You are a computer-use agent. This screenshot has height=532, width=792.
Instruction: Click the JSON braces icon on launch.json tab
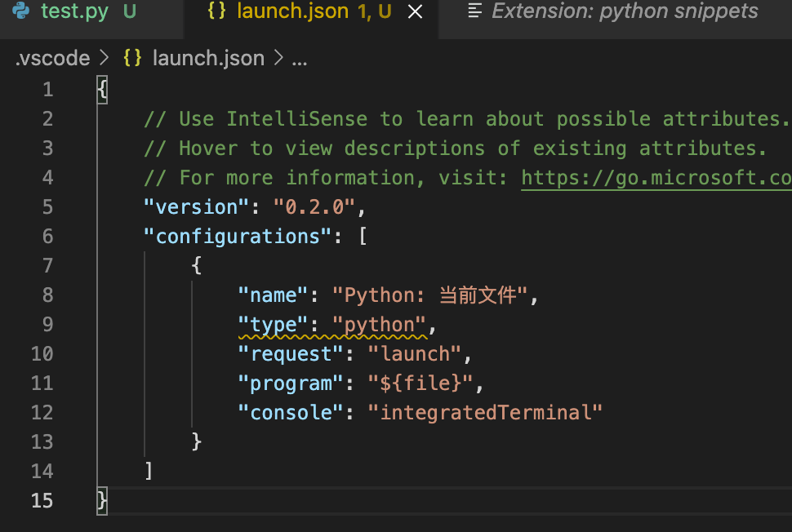pyautogui.click(x=218, y=11)
